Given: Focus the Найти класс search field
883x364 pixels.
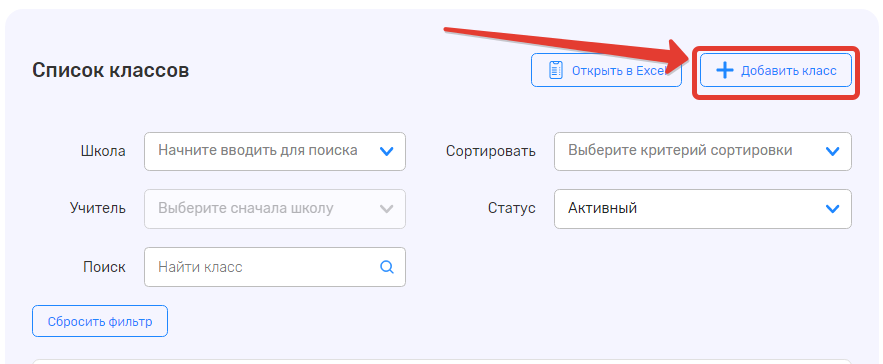Looking at the screenshot, I should [x=275, y=267].
